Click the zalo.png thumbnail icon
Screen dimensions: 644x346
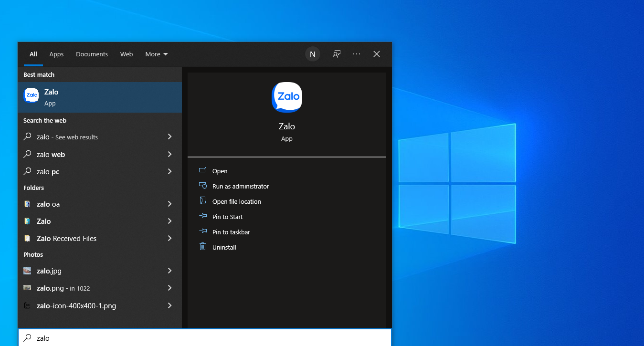coord(27,288)
